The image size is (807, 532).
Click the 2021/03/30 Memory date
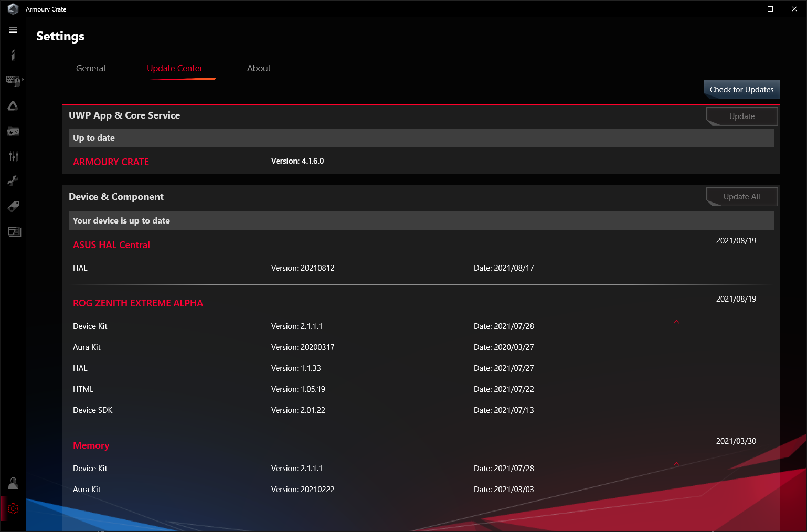(x=736, y=441)
